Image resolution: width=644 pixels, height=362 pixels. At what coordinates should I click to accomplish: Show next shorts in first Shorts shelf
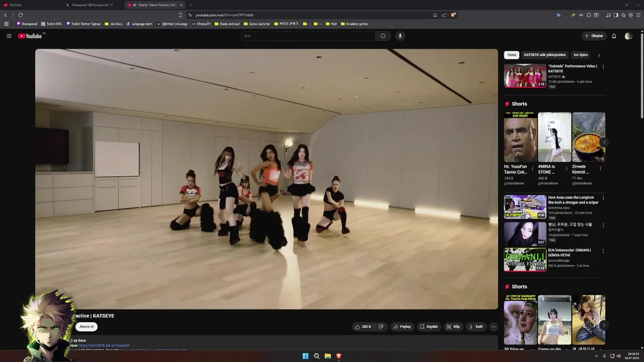coord(604,142)
